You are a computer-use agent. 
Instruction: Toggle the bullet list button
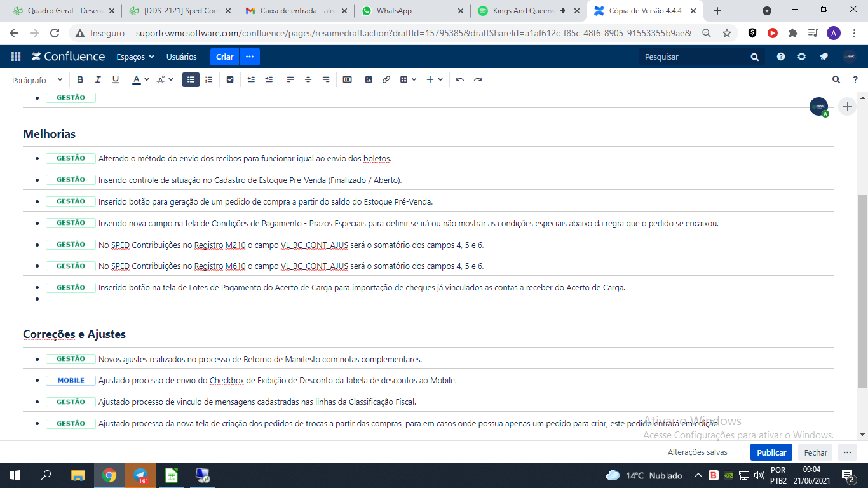[191, 79]
